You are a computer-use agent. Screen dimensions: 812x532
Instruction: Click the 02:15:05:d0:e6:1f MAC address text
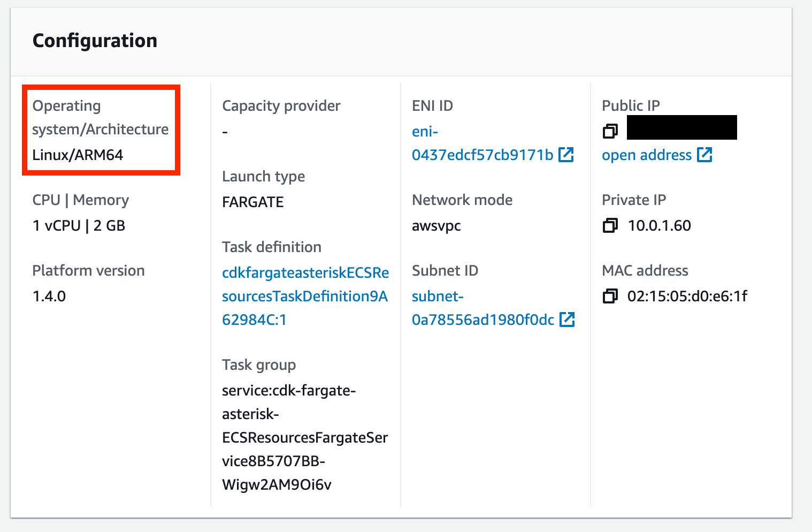[x=687, y=296]
